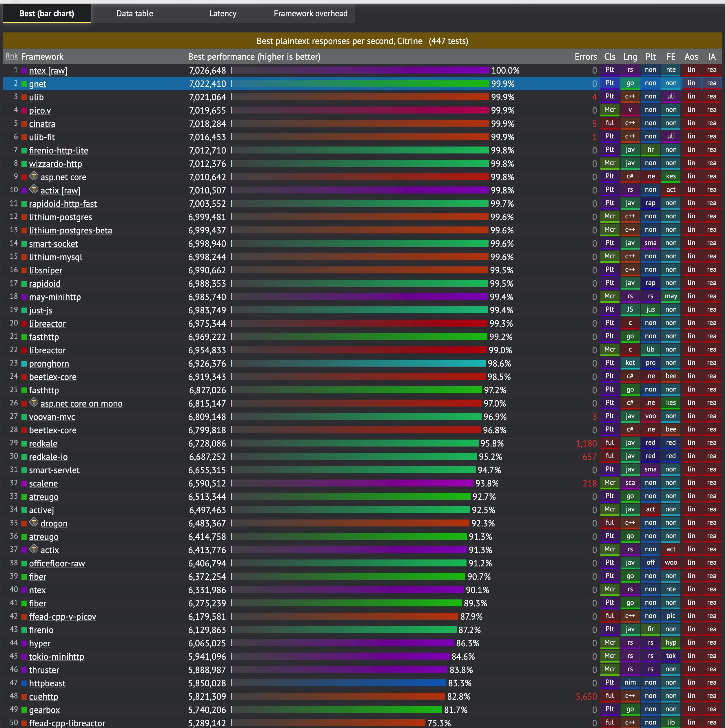
Task: Open the ntex [raw] framework link
Action: tap(48, 70)
